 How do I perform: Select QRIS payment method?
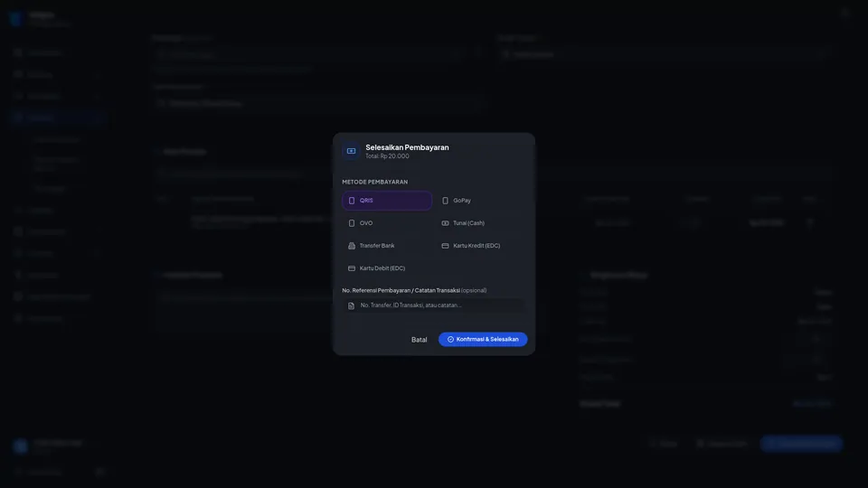386,201
